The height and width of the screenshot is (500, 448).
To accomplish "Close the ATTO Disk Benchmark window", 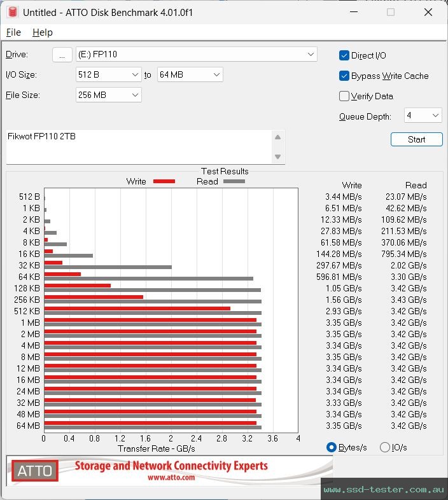I will click(x=428, y=12).
